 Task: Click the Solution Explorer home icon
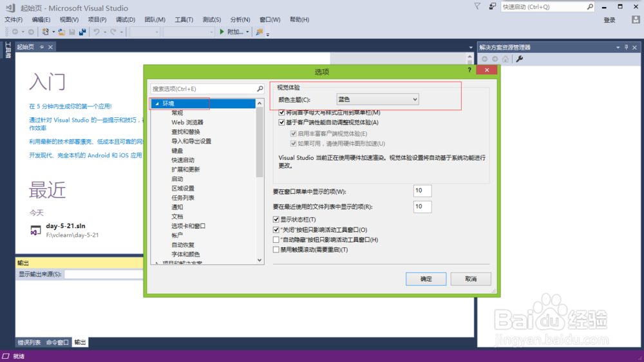point(505,59)
